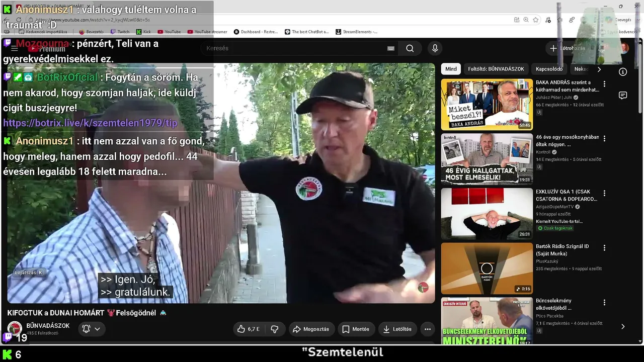The width and height of the screenshot is (644, 362).
Task: Click the Csak tagoknak members-only badge
Action: point(555,228)
